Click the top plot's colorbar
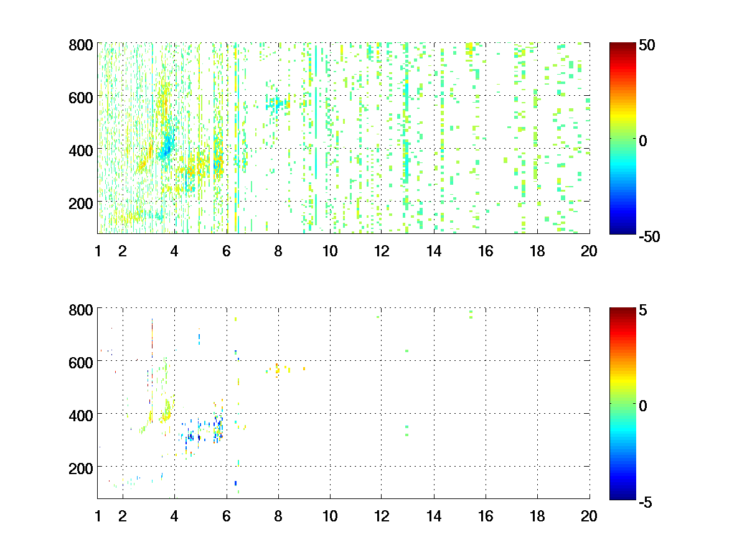The image size is (747, 560). click(622, 138)
